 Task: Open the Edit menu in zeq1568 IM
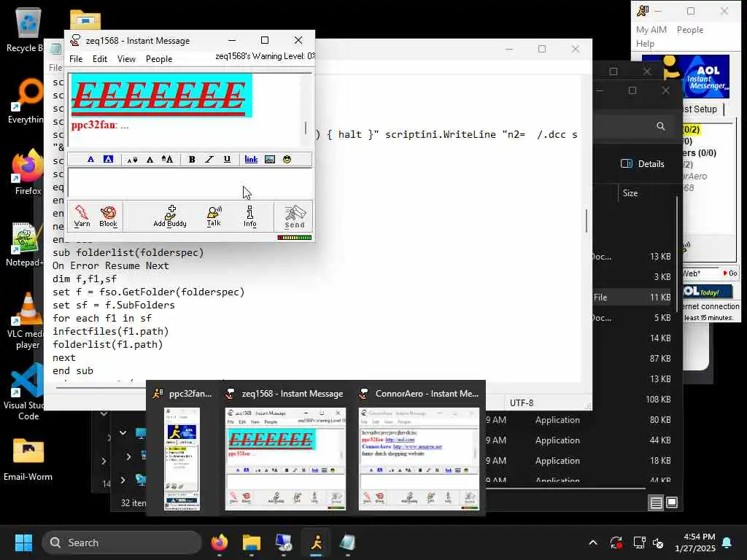(99, 59)
